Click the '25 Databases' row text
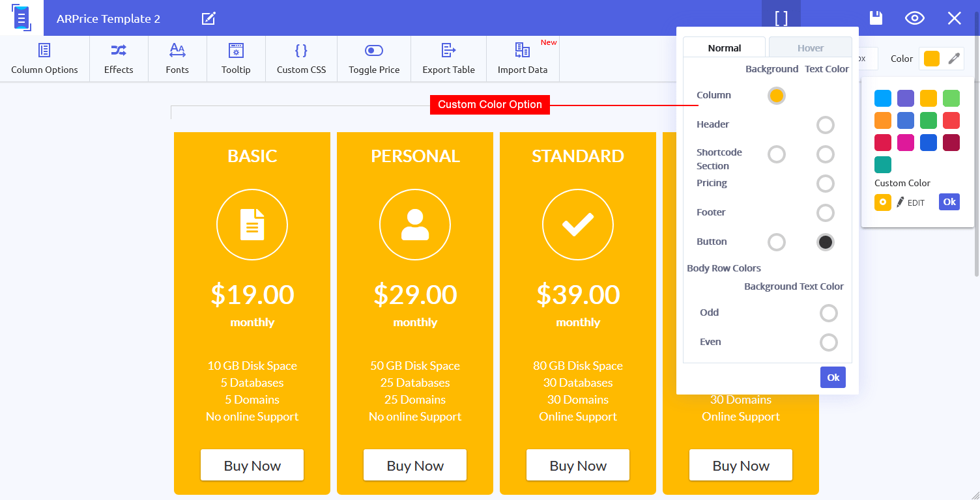The height and width of the screenshot is (500, 980). point(415,383)
